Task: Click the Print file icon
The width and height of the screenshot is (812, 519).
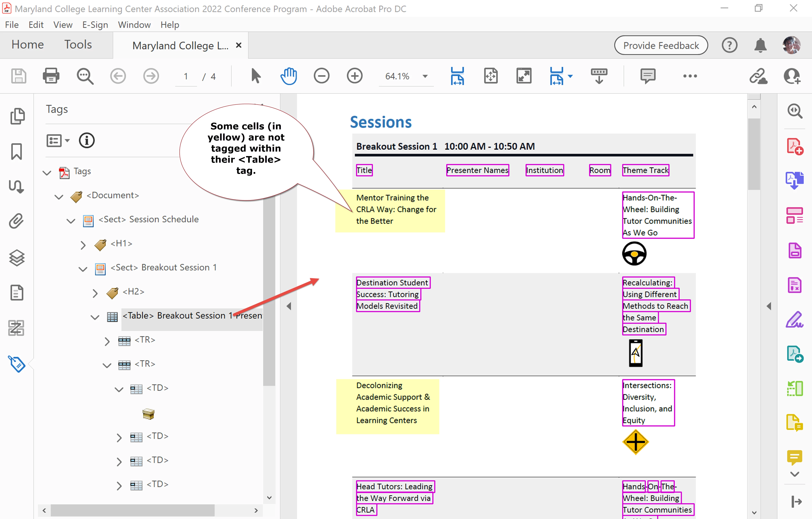Action: click(x=51, y=76)
